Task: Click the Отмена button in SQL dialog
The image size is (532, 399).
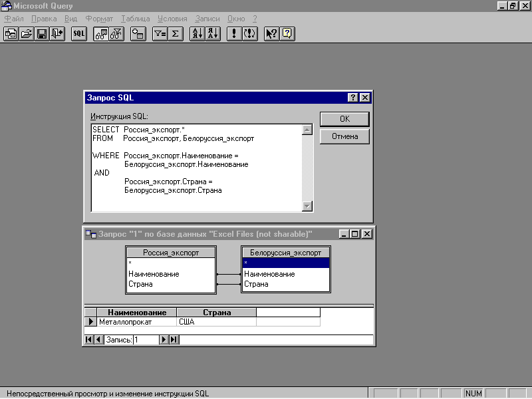Action: pyautogui.click(x=344, y=136)
